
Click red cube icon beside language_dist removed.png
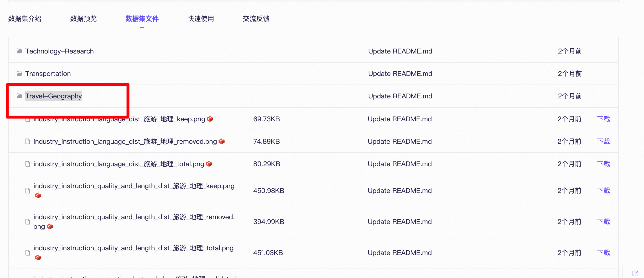pyautogui.click(x=222, y=141)
